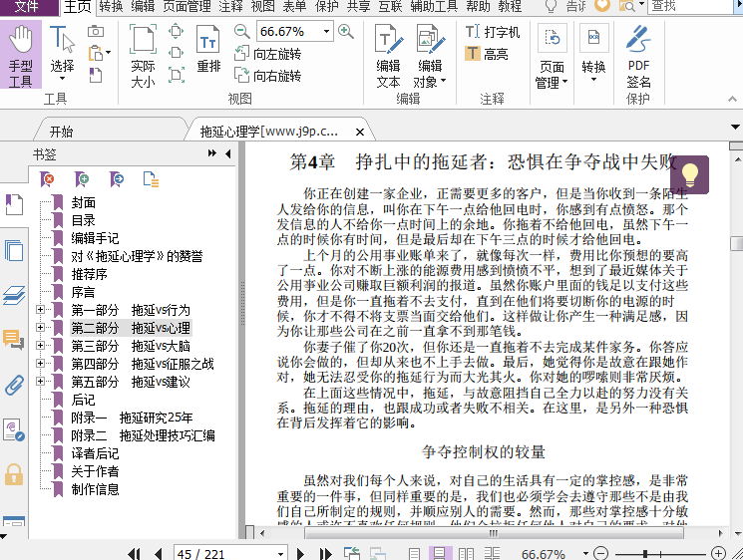
Task: Set view to Actual Size (实际大小)
Action: (x=143, y=56)
